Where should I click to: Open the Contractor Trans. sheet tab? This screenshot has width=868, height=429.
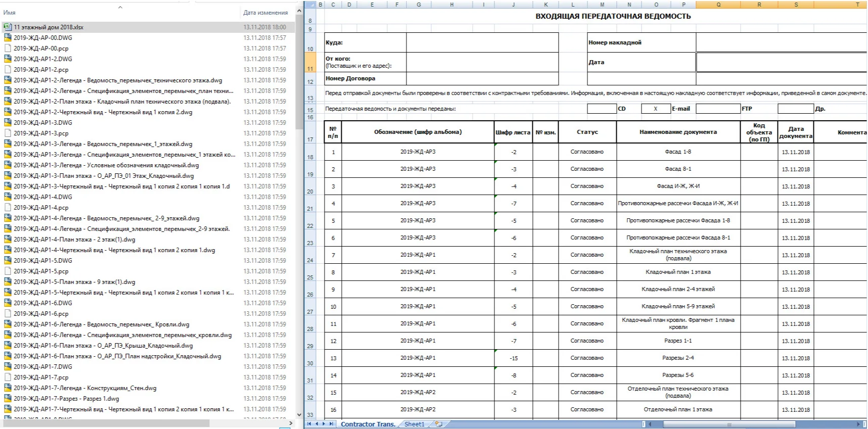368,424
